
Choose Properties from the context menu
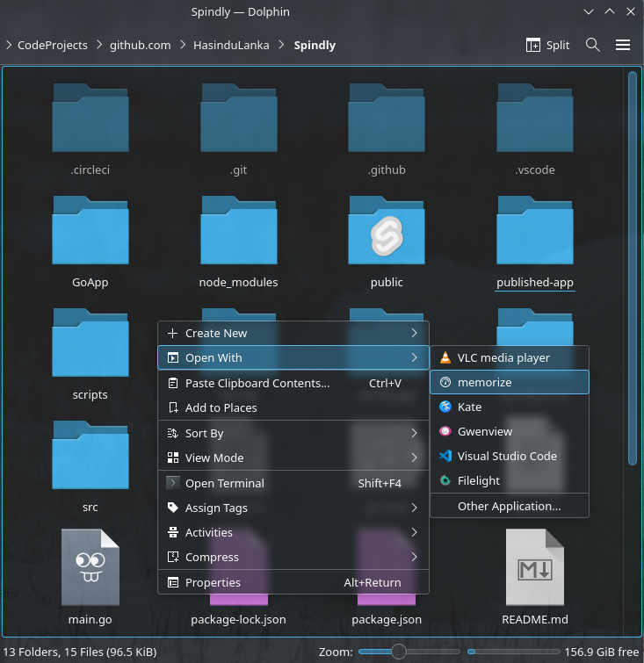coord(293,582)
